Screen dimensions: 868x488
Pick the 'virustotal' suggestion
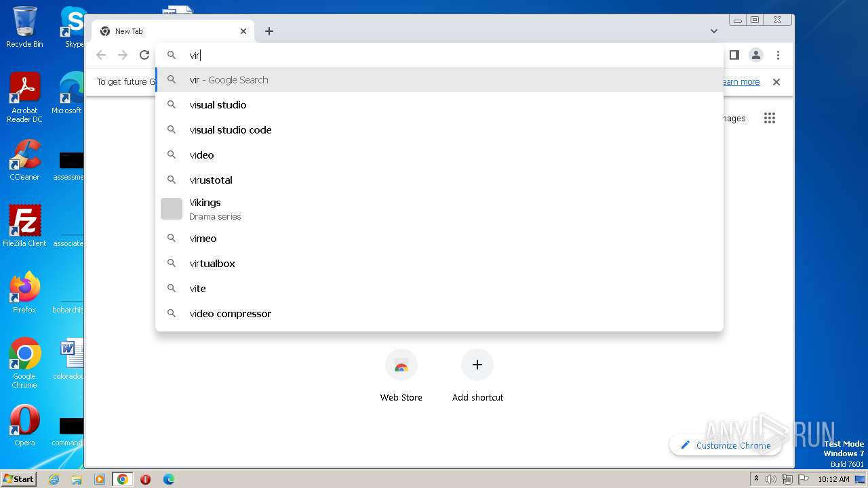point(439,180)
